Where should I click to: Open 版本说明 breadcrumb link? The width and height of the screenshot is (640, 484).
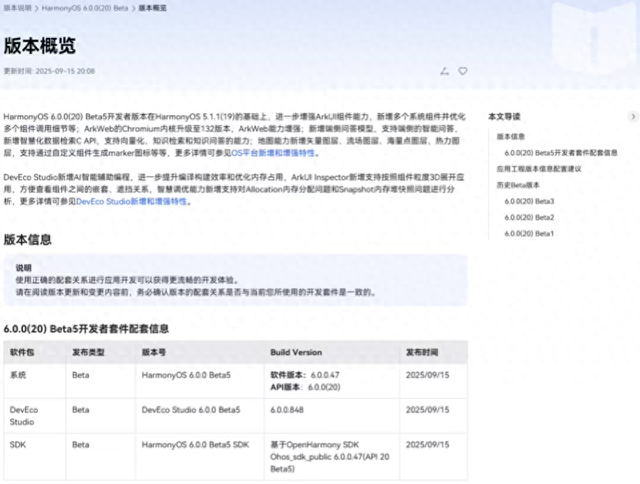18,8
